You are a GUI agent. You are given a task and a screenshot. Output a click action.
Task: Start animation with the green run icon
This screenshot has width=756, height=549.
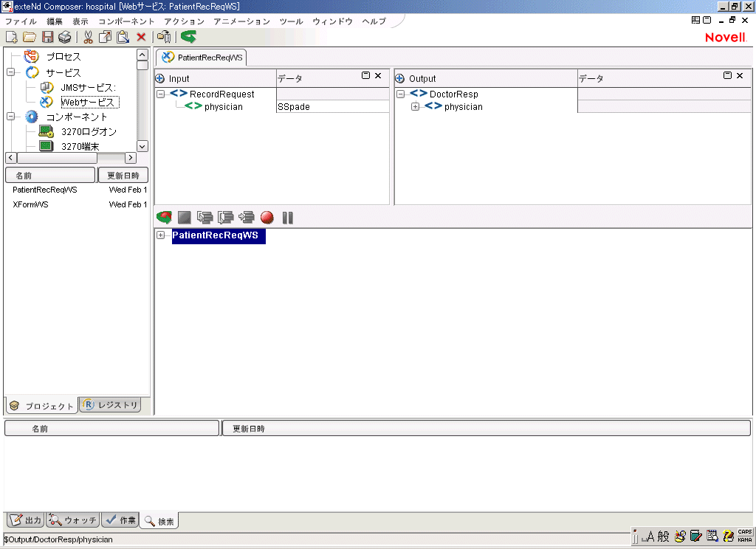pyautogui.click(x=164, y=217)
